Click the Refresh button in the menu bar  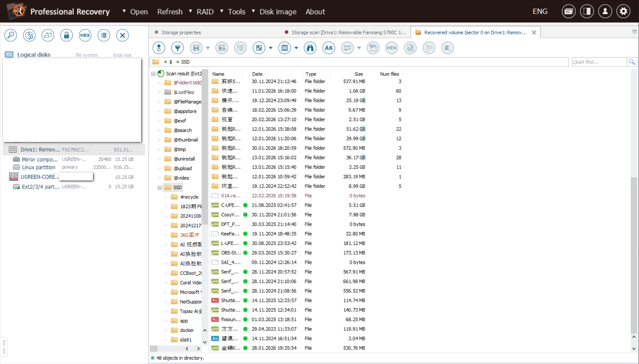tap(170, 12)
